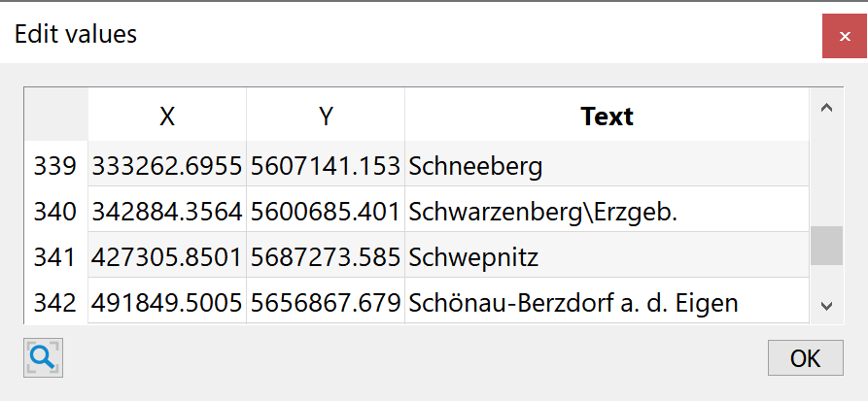868x401 pixels.
Task: Select X value 333262.6955
Action: tap(167, 166)
